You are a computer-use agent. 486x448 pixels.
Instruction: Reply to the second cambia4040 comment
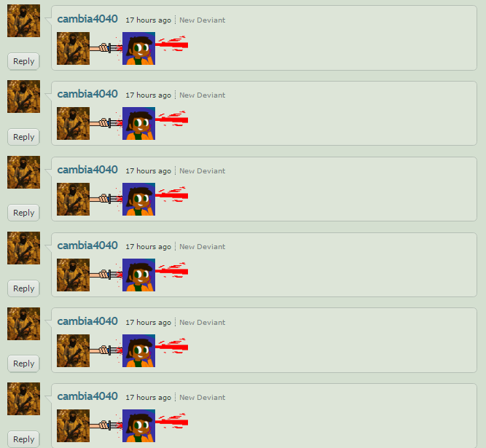[x=23, y=137]
